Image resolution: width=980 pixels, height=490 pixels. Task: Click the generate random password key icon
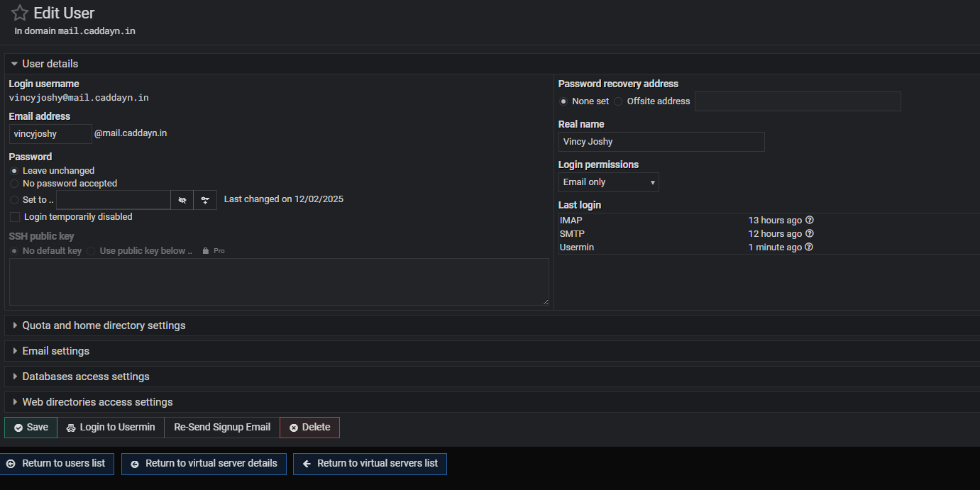pyautogui.click(x=205, y=200)
